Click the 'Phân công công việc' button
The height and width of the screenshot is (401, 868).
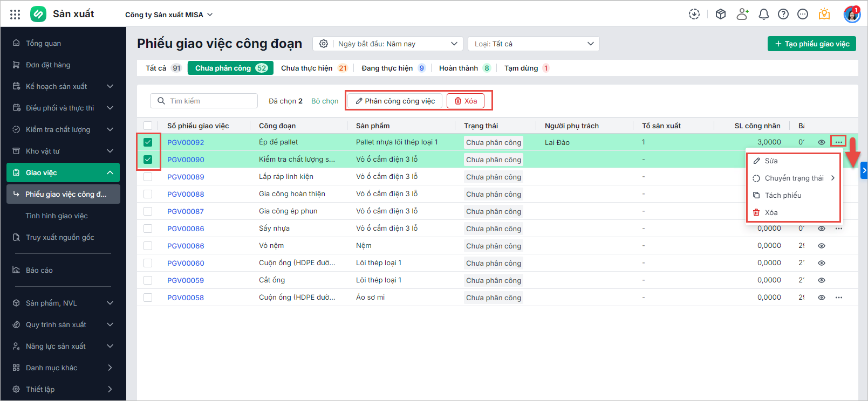[x=395, y=101]
